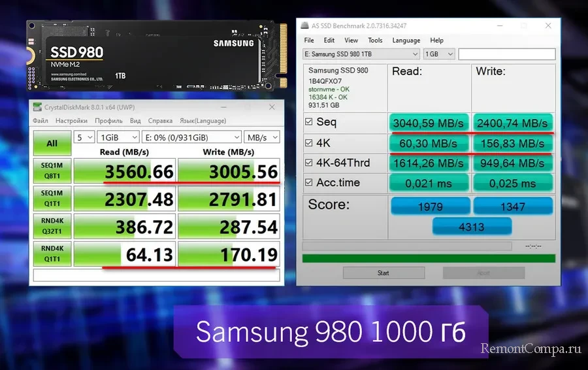The width and height of the screenshot is (588, 370).
Task: Uncheck the 4K test checkbox in AS SSD
Action: [x=308, y=143]
